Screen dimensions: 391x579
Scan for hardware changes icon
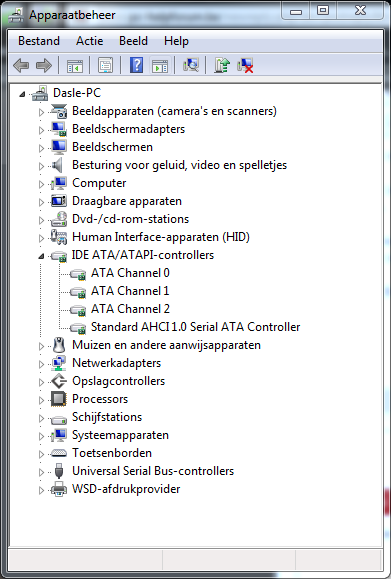coord(191,65)
